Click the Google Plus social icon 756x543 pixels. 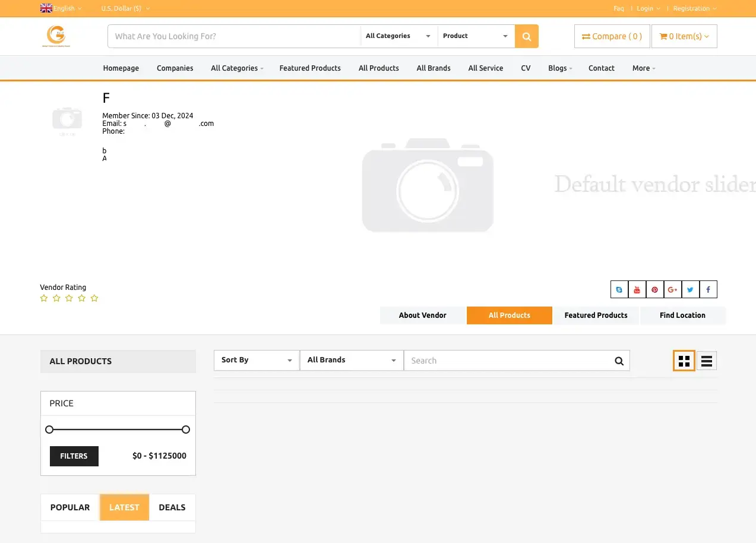click(672, 289)
